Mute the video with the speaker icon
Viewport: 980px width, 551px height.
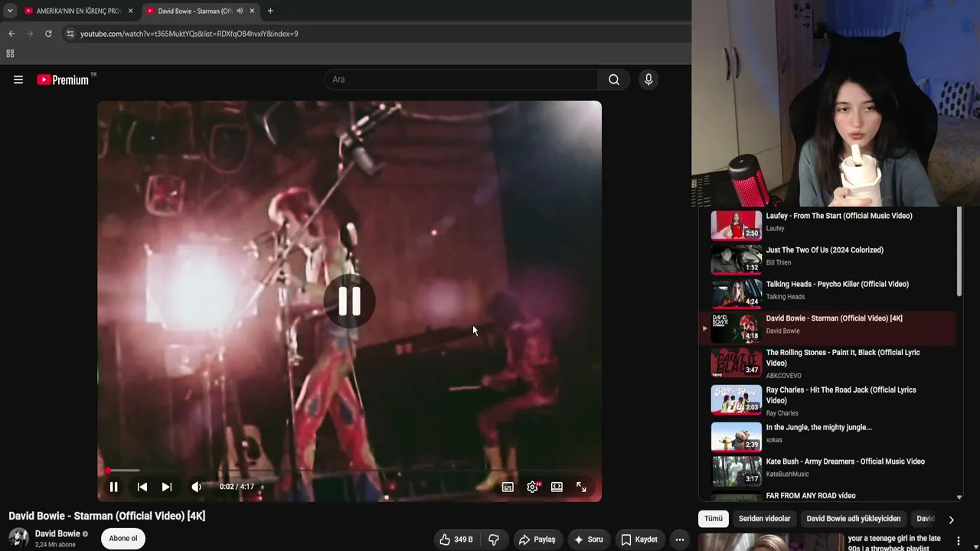pos(196,487)
